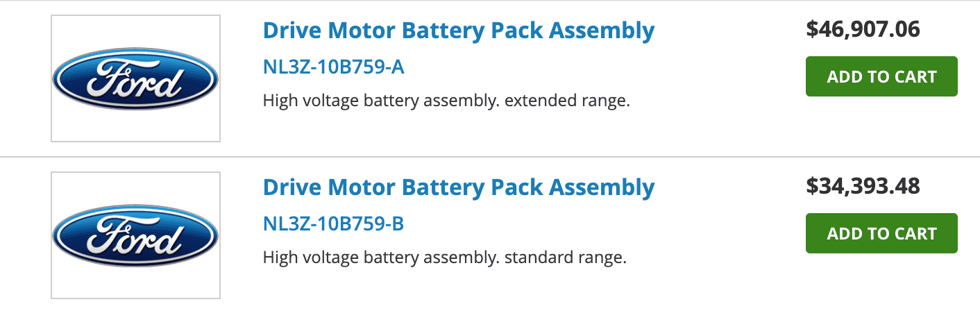Click the $34,393.48 price
This screenshot has width=980, height=311.
tap(863, 186)
